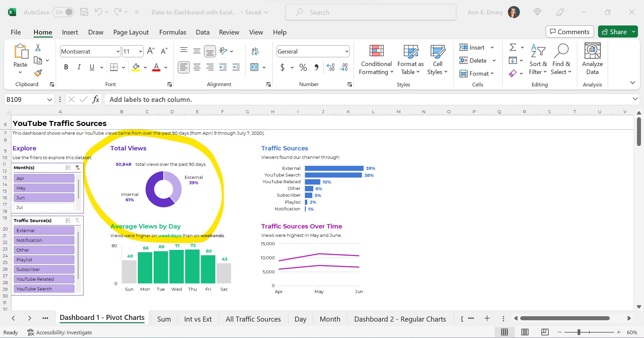Toggle multi-select in Traffic Source(s) slicer
Screen dimensions: 644x338
coord(68,220)
